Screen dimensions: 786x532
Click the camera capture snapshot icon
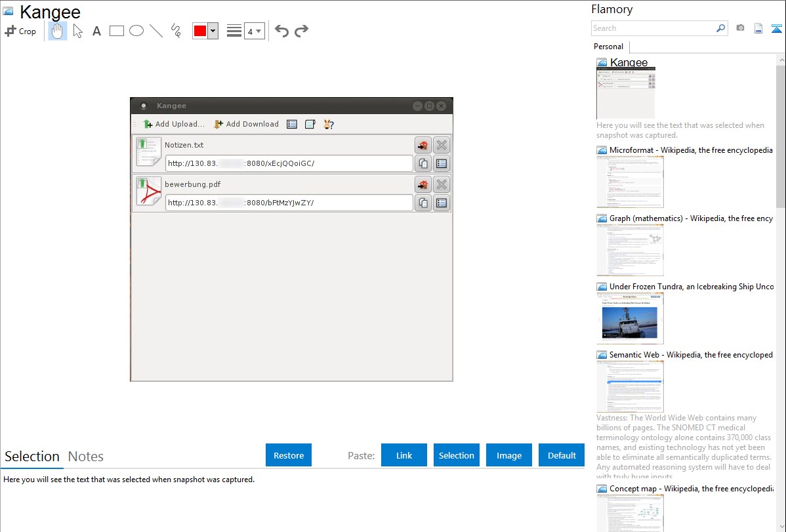(x=740, y=28)
